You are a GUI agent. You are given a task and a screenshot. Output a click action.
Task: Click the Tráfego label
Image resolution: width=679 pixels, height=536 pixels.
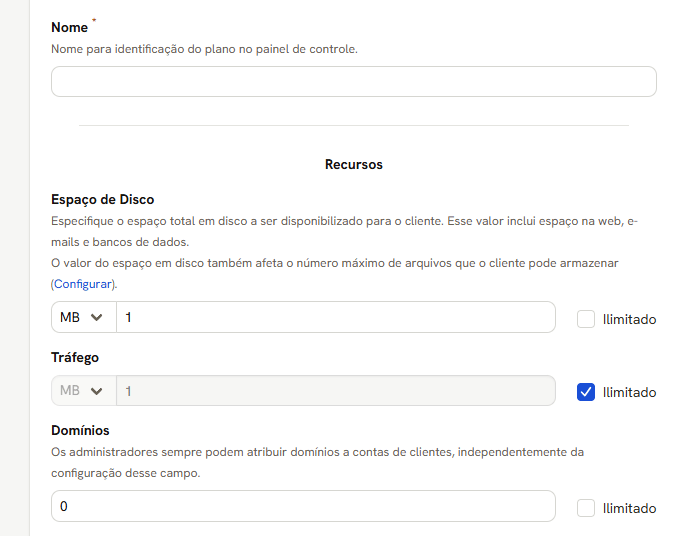75,358
